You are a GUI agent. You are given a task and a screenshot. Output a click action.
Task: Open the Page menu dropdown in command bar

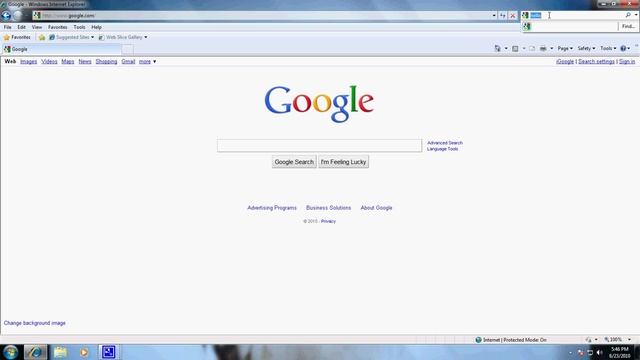(565, 49)
